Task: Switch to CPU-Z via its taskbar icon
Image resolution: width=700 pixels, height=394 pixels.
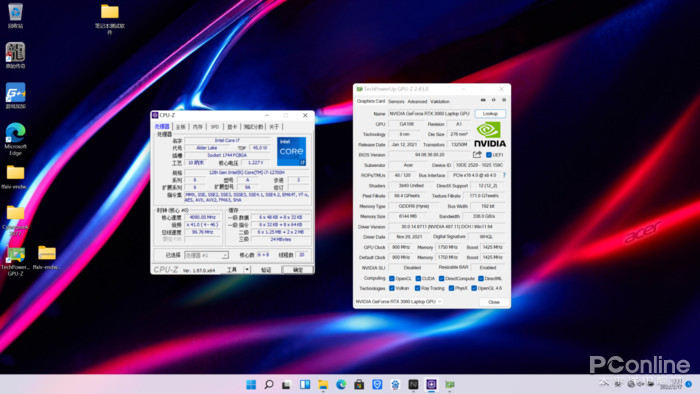Action: [x=431, y=384]
